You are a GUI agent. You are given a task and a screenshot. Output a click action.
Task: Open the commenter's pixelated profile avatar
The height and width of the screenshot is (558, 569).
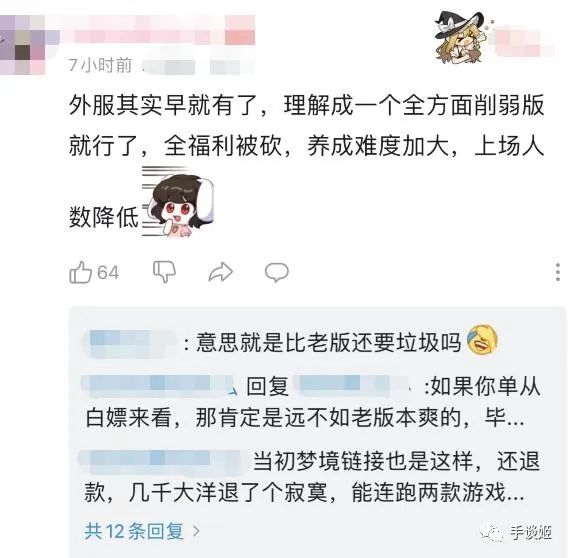[22, 45]
